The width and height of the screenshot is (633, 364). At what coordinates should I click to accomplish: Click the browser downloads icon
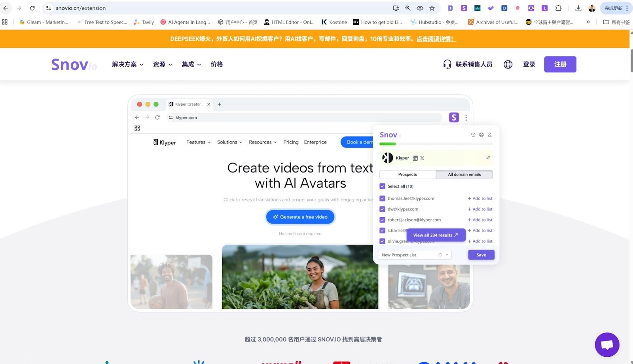(x=578, y=8)
